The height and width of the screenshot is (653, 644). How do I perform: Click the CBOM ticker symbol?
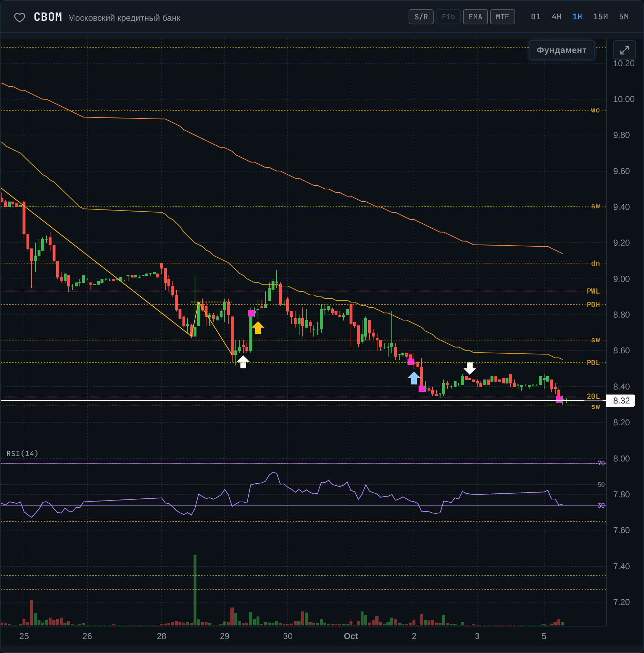click(x=48, y=17)
